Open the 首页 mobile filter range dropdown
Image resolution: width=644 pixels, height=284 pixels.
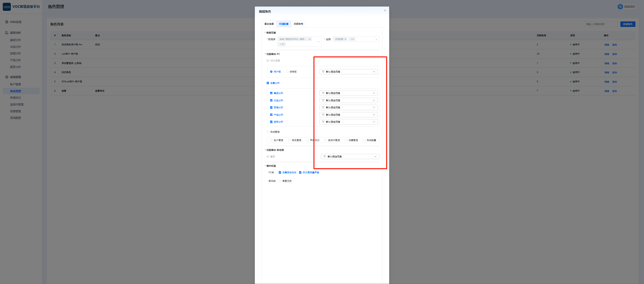point(375,157)
